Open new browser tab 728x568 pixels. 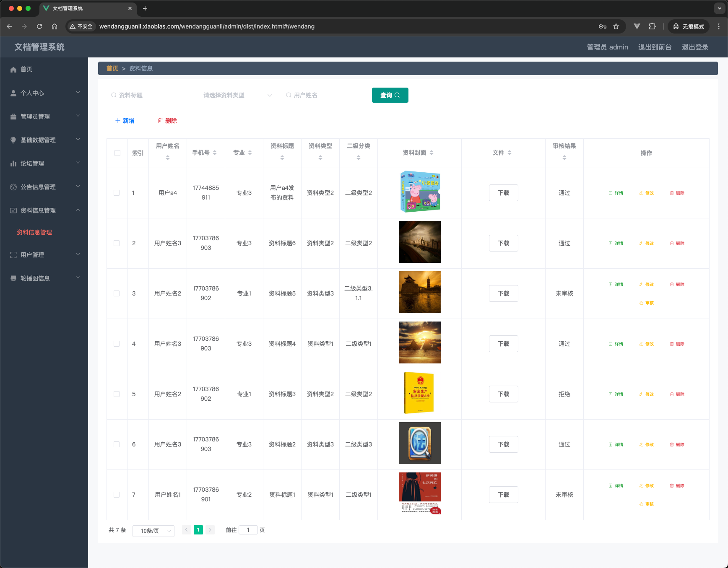145,8
